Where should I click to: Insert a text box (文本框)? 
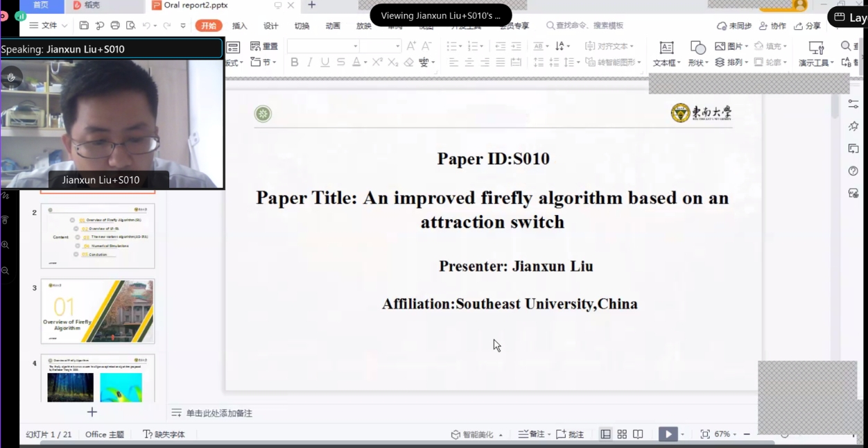(x=666, y=53)
